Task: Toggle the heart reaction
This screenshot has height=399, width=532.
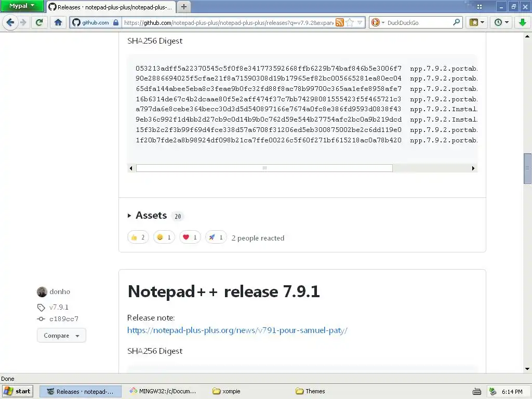Action: tap(190, 237)
